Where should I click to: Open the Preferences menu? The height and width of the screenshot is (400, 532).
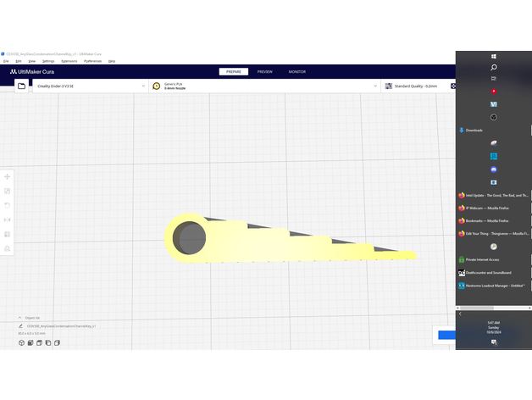[x=92, y=61]
